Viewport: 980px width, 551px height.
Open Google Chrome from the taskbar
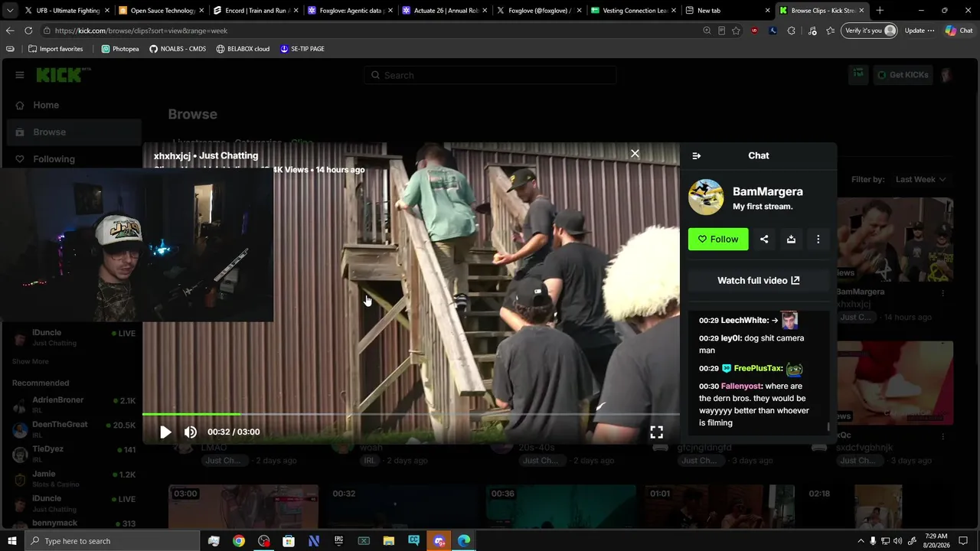coord(239,541)
